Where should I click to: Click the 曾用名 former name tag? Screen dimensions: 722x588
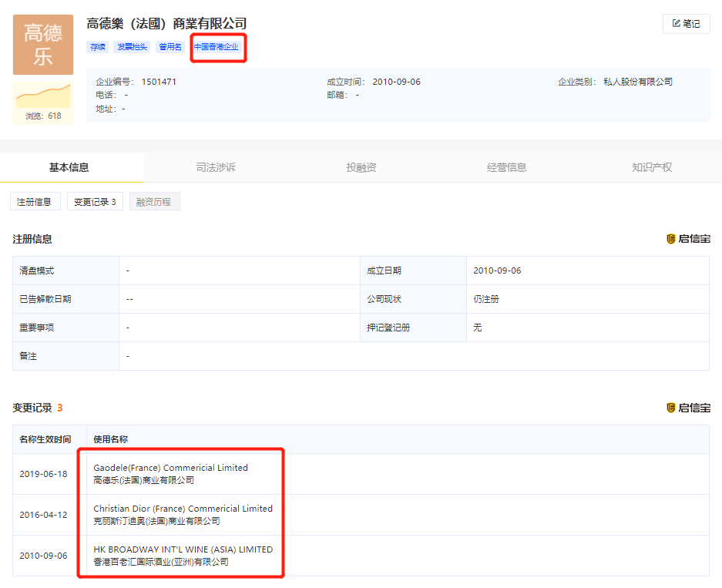click(170, 47)
